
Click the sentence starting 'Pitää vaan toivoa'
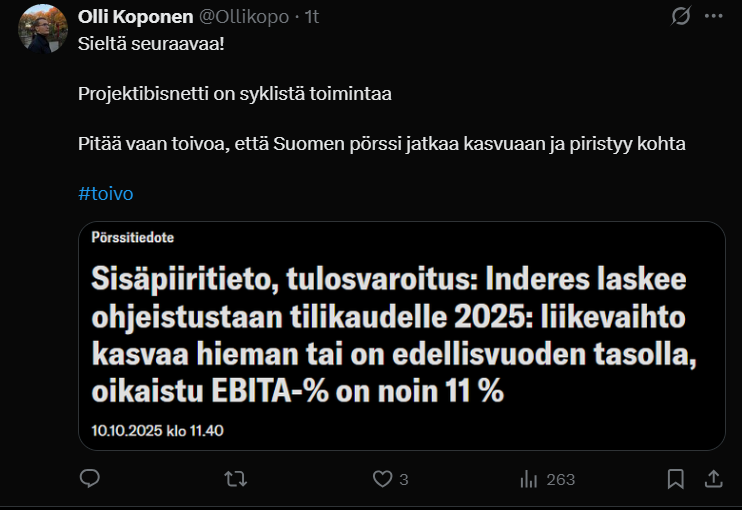381,143
